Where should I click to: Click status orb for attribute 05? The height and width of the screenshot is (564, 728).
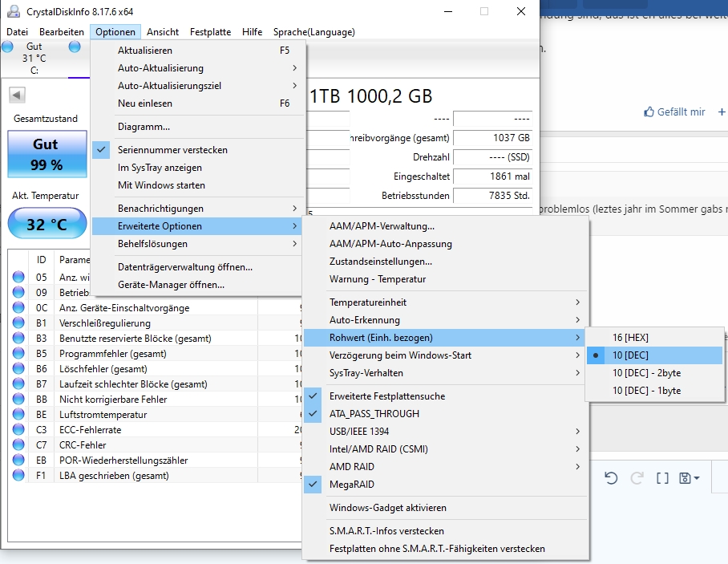click(x=18, y=278)
